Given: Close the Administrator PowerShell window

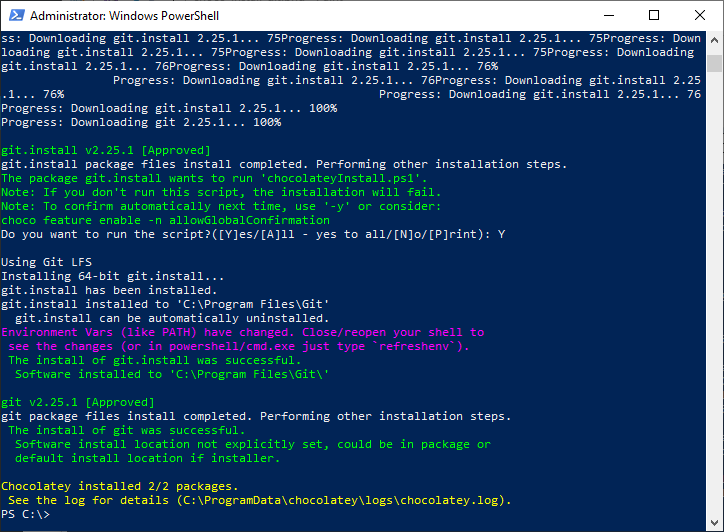Looking at the screenshot, I should pos(700,15).
